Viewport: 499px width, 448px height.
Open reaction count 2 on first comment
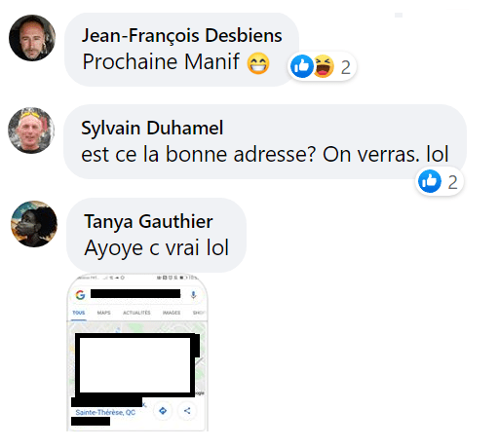click(x=346, y=67)
